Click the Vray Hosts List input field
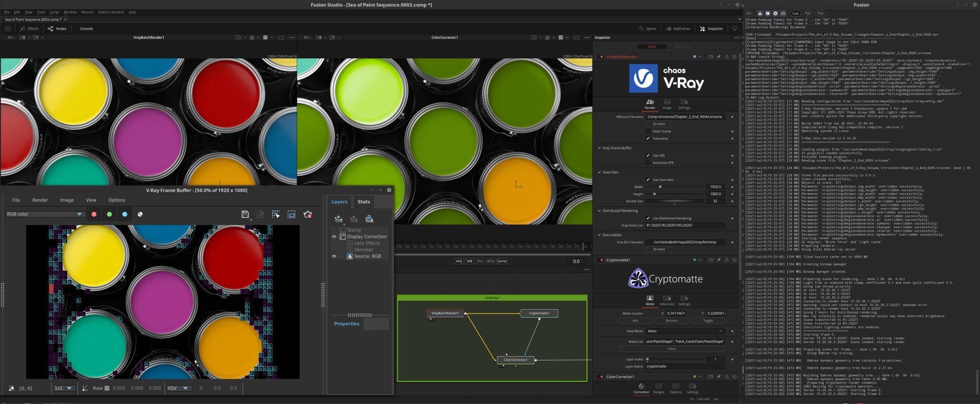 [685, 225]
